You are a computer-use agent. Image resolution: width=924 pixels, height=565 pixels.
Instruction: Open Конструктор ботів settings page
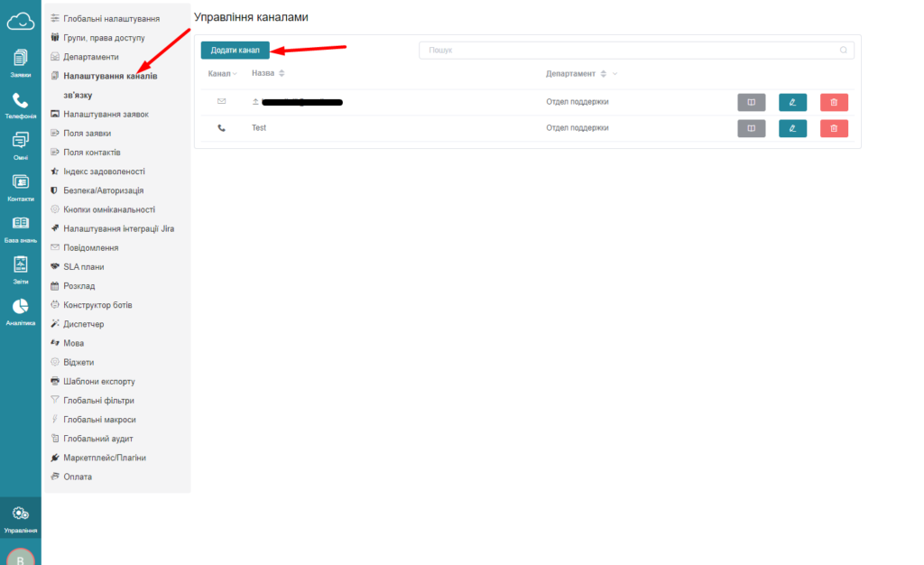(x=97, y=305)
